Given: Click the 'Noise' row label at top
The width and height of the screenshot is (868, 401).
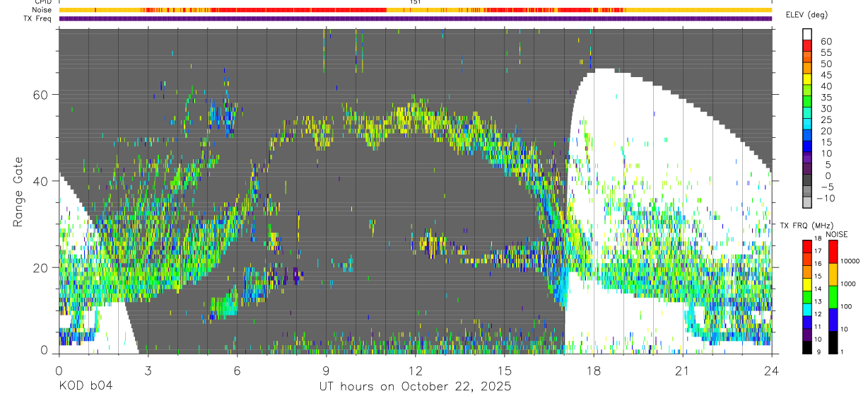Looking at the screenshot, I should [x=42, y=10].
